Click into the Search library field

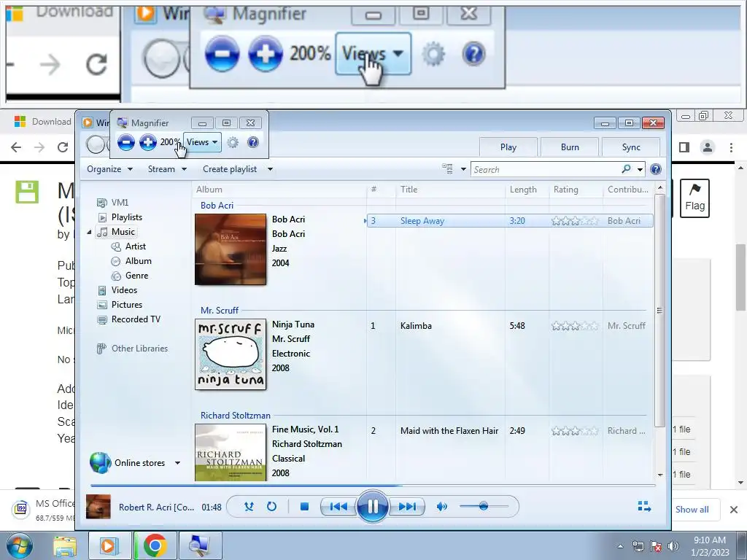pos(546,169)
